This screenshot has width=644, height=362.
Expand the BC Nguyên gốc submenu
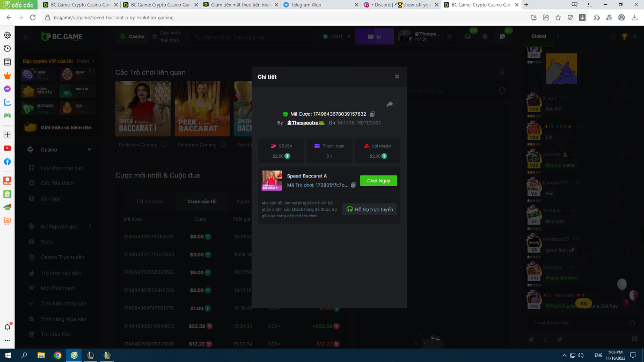coord(90,226)
